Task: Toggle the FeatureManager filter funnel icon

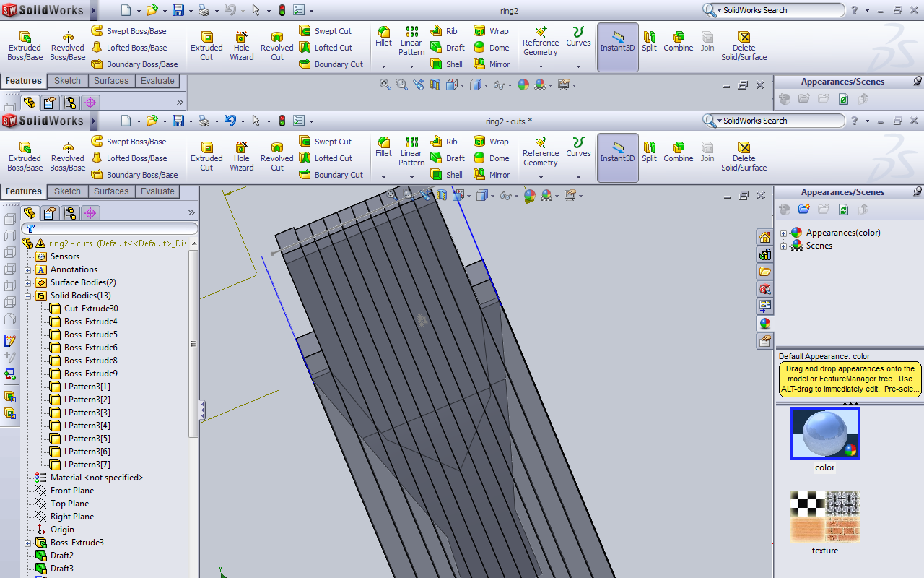Action: coord(30,228)
